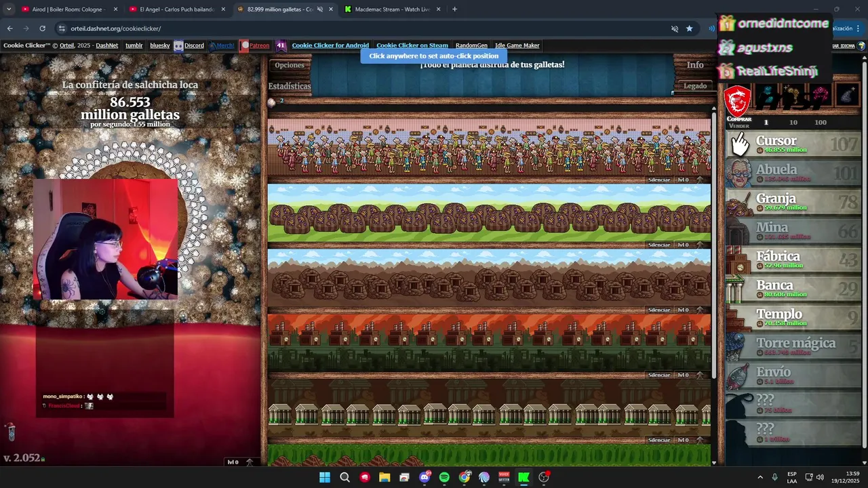Viewport: 868px width, 488px height.
Task: Open the Orteil link
Action: (66, 45)
